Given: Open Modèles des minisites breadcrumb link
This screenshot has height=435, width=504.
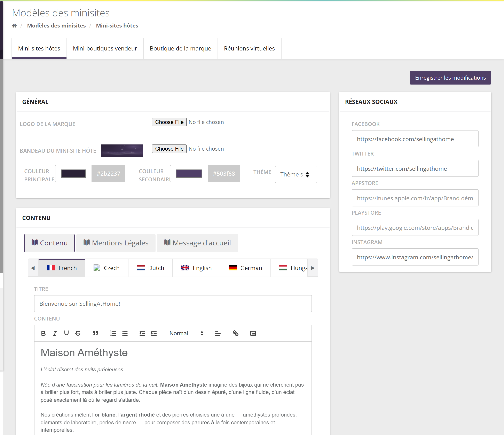Looking at the screenshot, I should [56, 25].
